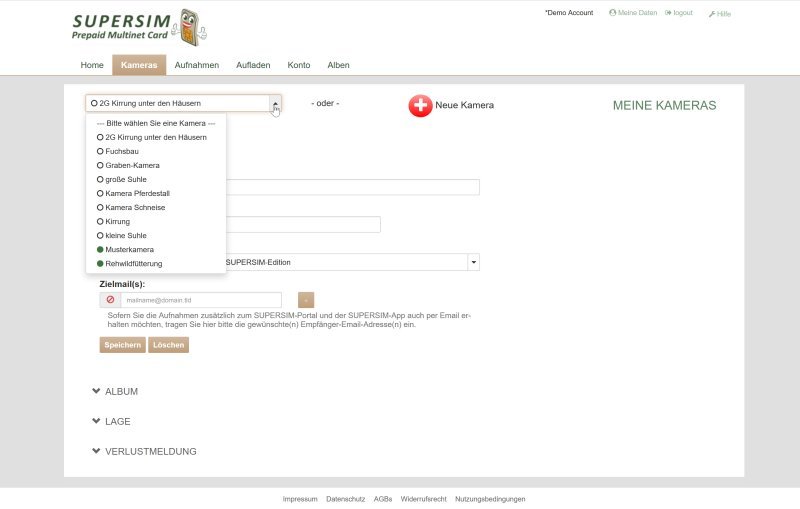Choose Graben-Kamera from the camera list
This screenshot has width=800, height=509.
click(x=132, y=165)
